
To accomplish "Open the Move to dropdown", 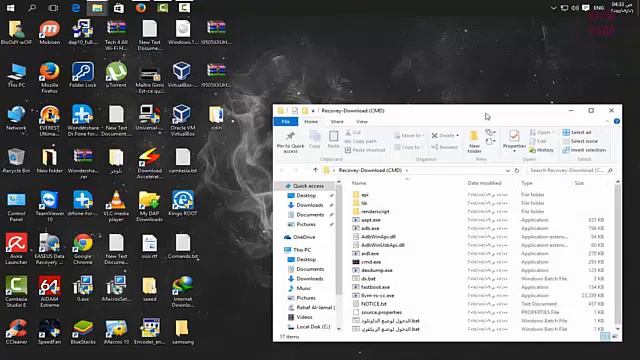I will point(409,136).
